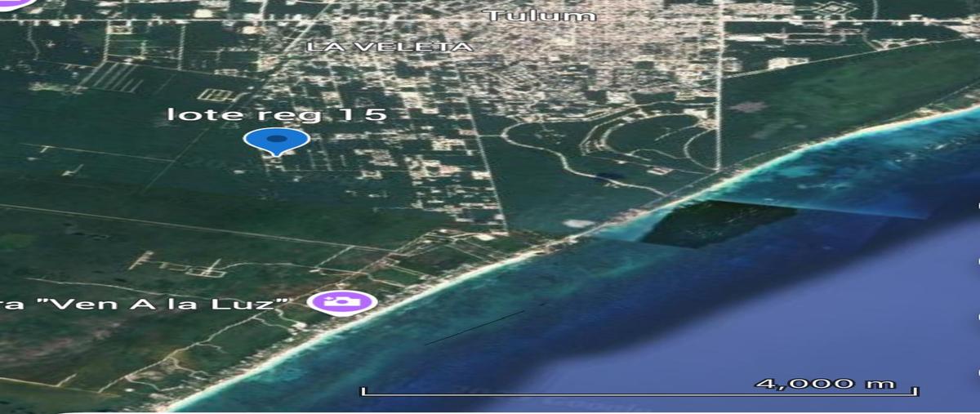The height and width of the screenshot is (414, 980).
Task: Click the purple marker in the top-left corner
Action: tap(16, 2)
